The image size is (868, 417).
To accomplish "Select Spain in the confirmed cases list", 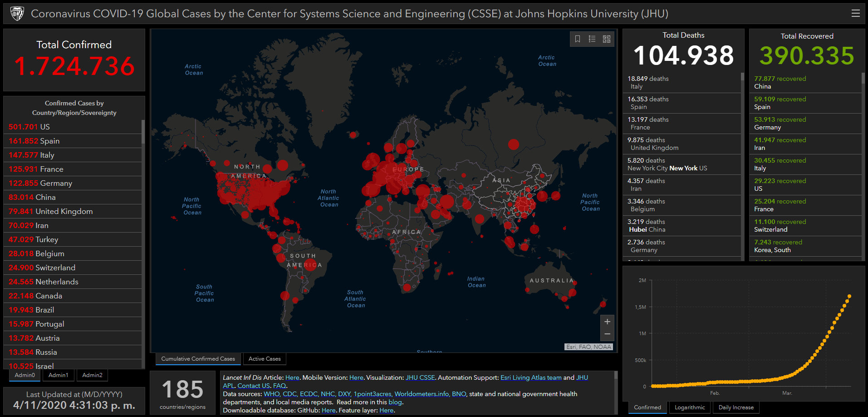I will point(49,141).
